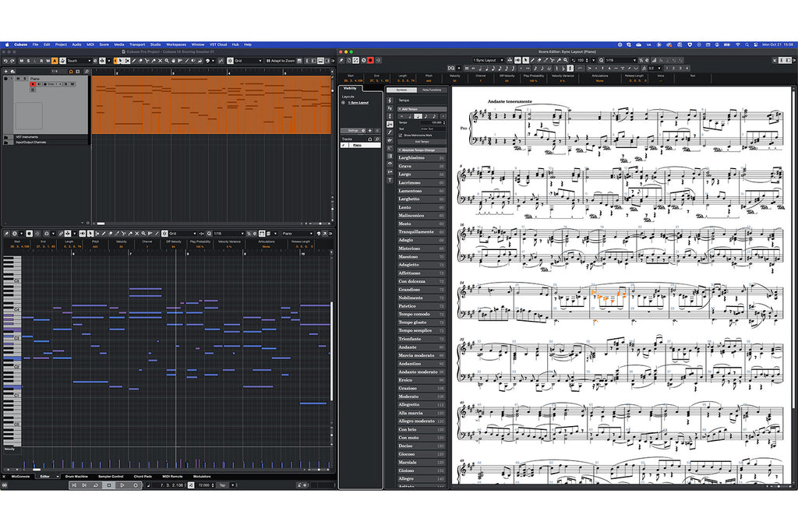This screenshot has width=798, height=532.
Task: Click the red Record icon in Score Editor
Action: coord(370,60)
